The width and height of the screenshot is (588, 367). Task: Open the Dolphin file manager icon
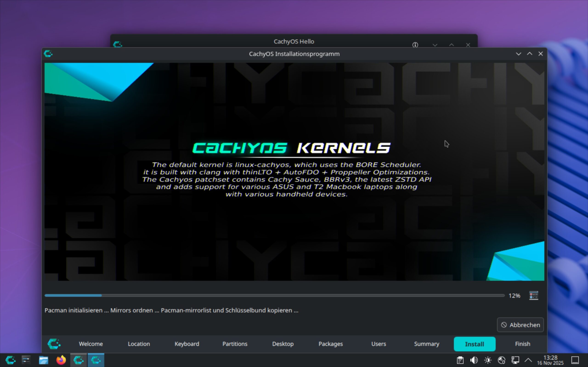(x=43, y=360)
